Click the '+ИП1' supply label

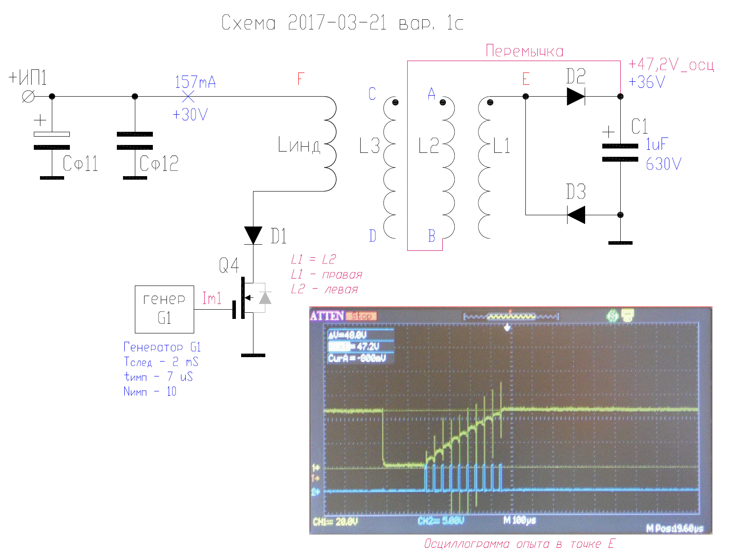pos(28,78)
